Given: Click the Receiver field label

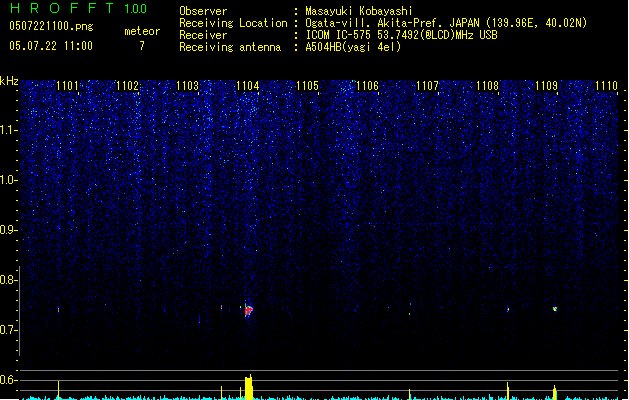Looking at the screenshot, I should 203,35.
